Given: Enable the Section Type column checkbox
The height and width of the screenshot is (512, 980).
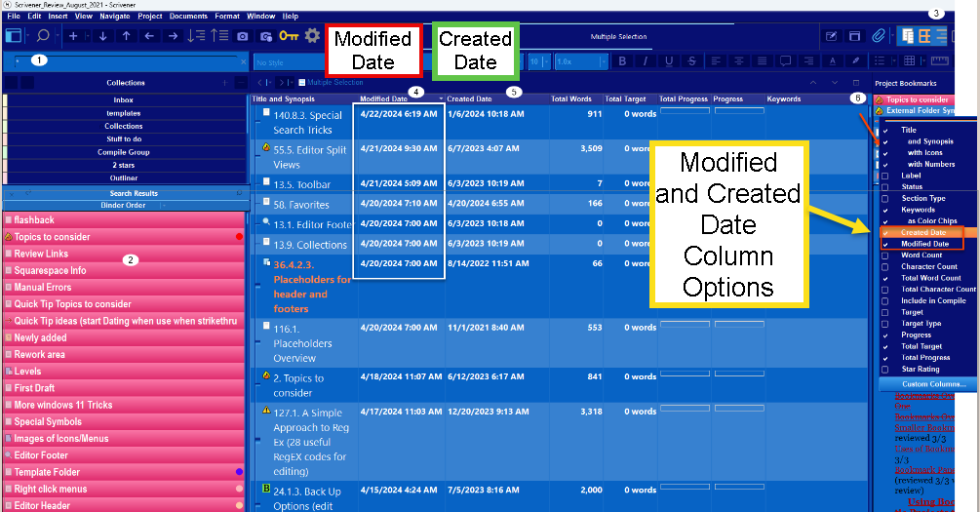Looking at the screenshot, I should [885, 199].
